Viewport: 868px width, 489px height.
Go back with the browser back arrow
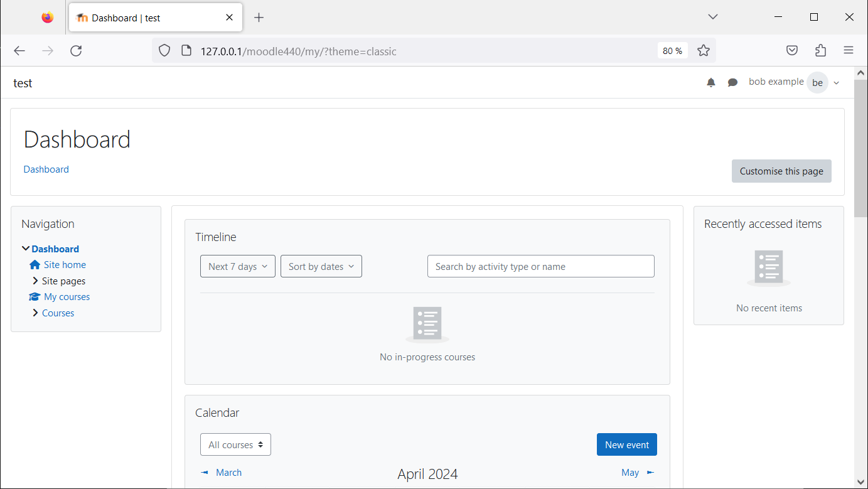[19, 51]
